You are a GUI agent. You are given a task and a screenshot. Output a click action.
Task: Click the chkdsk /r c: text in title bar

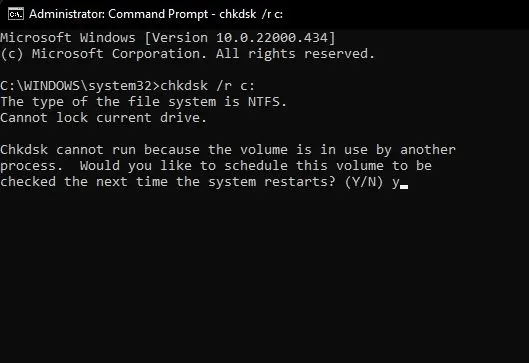point(251,14)
